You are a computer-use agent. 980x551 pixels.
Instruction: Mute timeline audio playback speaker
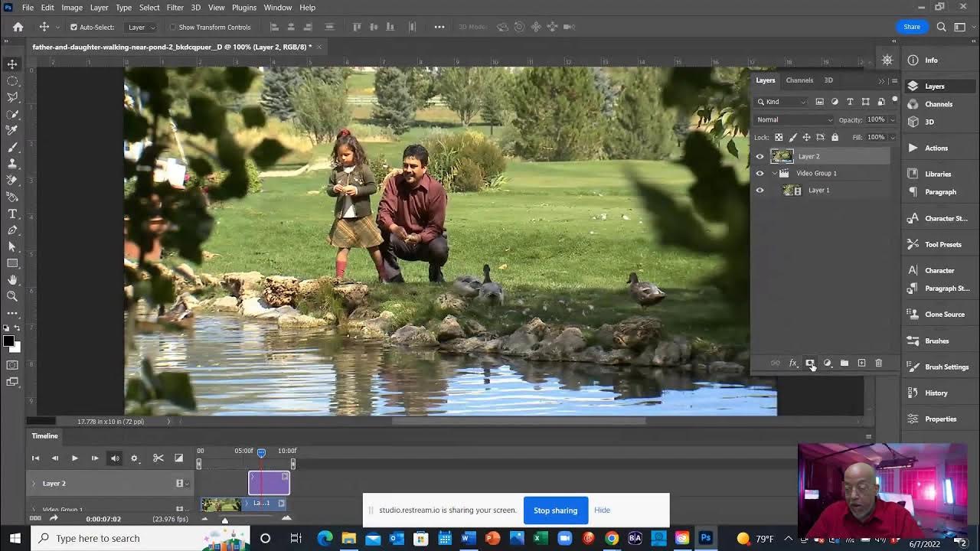[115, 458]
